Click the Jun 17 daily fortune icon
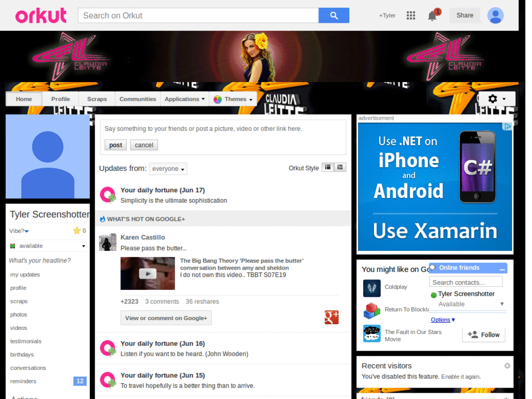The height and width of the screenshot is (399, 532). [x=108, y=195]
